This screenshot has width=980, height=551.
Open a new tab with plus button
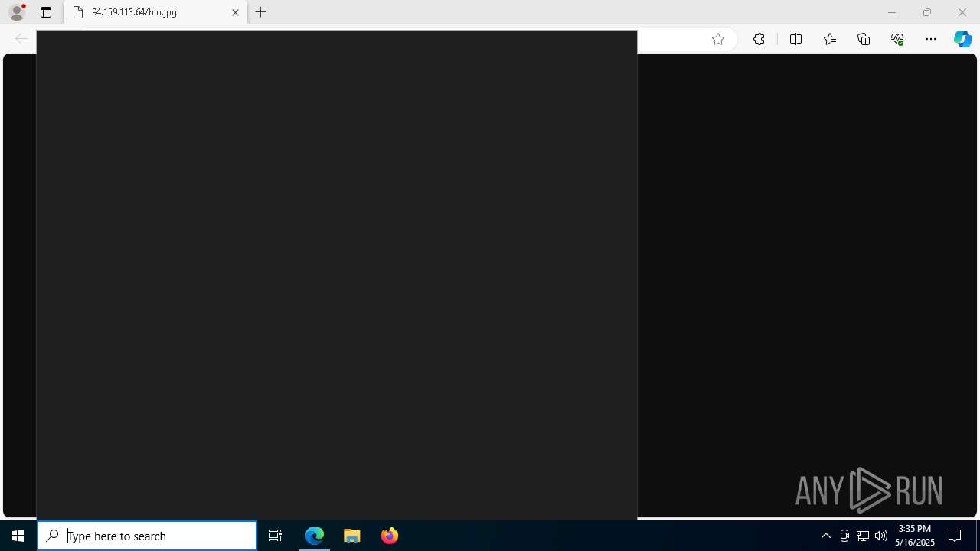pyautogui.click(x=261, y=12)
